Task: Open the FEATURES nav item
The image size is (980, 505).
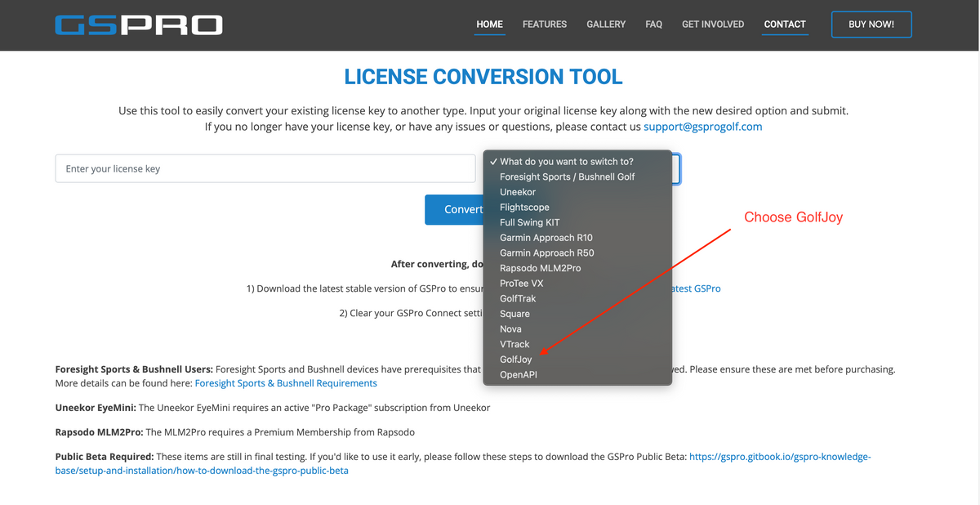Action: point(545,25)
